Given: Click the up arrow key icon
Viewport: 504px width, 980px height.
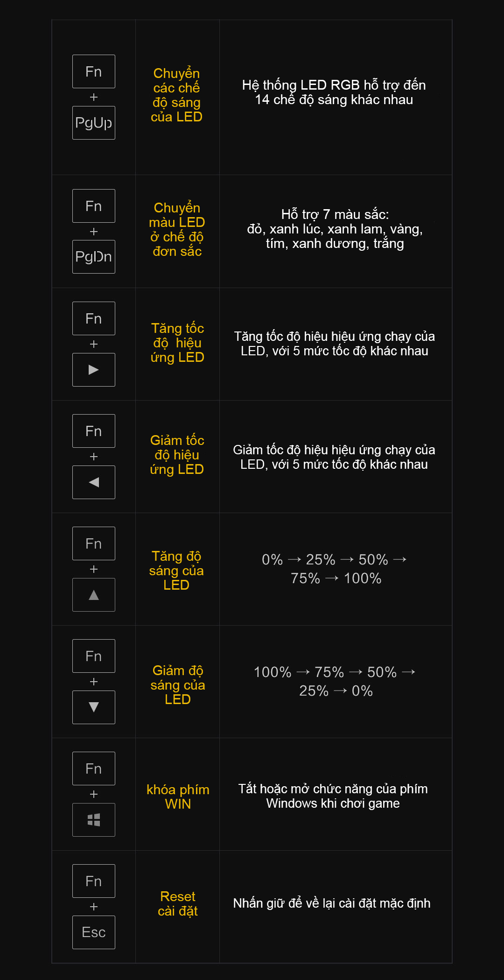Looking at the screenshot, I should [x=93, y=595].
